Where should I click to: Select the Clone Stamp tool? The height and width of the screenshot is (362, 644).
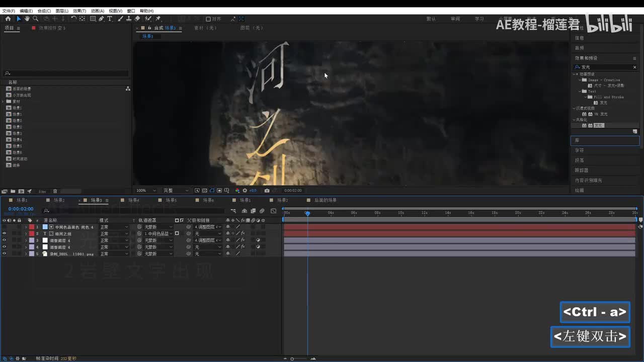[129, 19]
